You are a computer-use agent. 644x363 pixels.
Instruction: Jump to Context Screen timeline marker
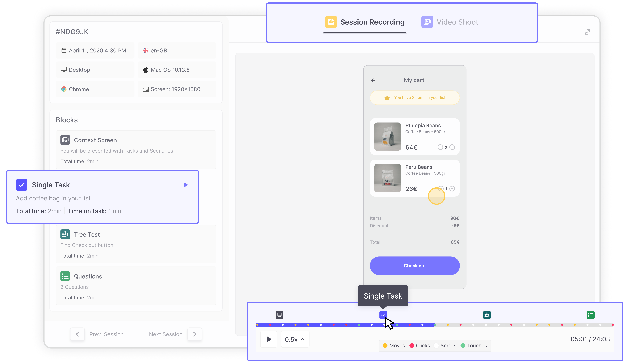pyautogui.click(x=280, y=315)
